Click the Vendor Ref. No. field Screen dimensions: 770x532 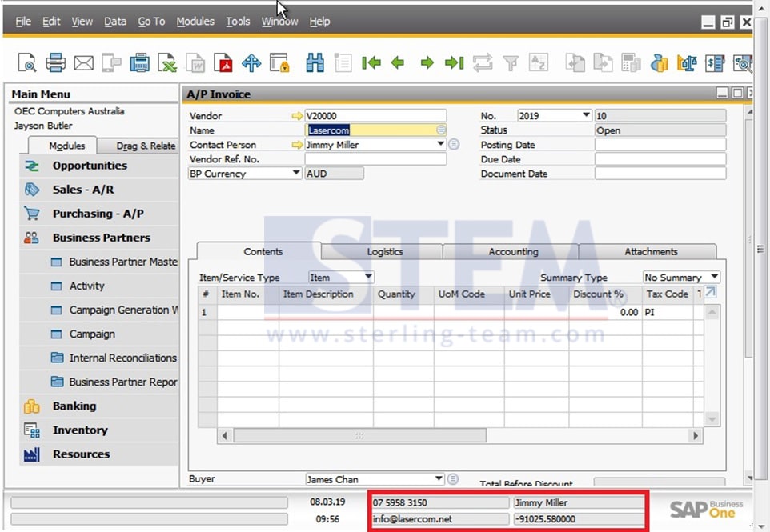click(x=375, y=159)
